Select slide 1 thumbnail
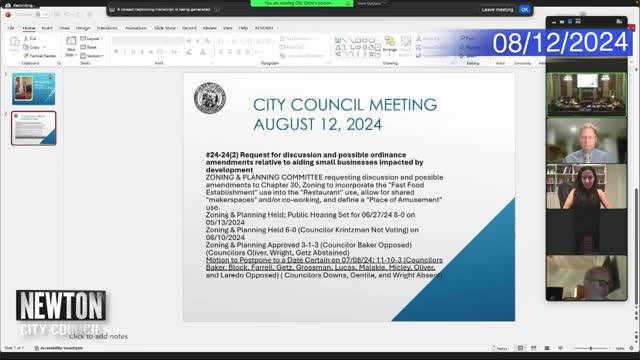Image resolution: width=640 pixels, height=360 pixels. point(33,89)
